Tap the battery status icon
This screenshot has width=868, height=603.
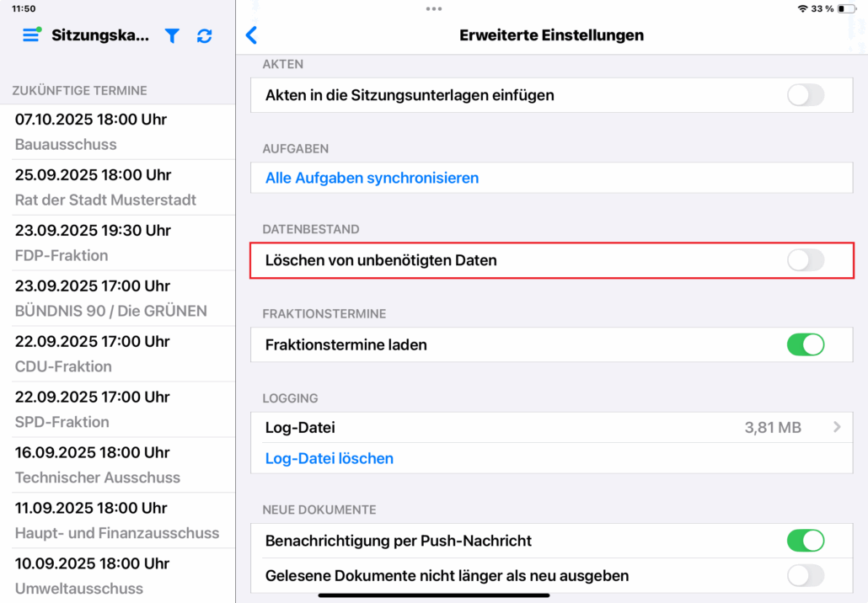pos(846,8)
